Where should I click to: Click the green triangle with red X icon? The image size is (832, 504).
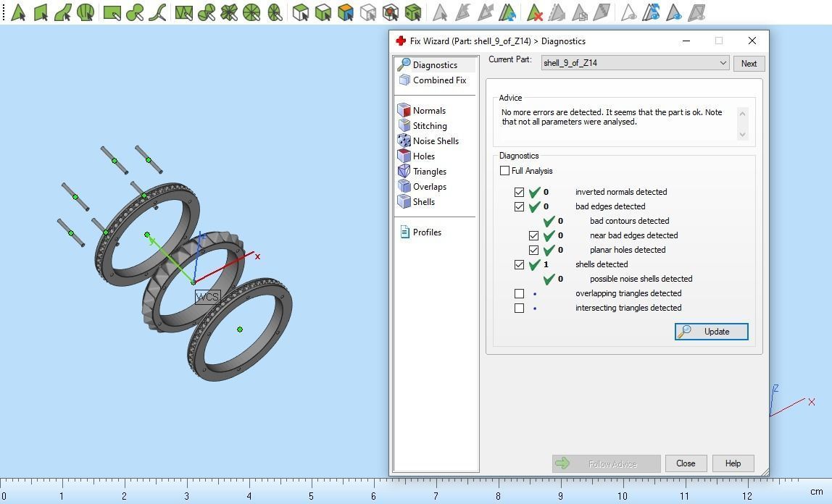click(535, 12)
